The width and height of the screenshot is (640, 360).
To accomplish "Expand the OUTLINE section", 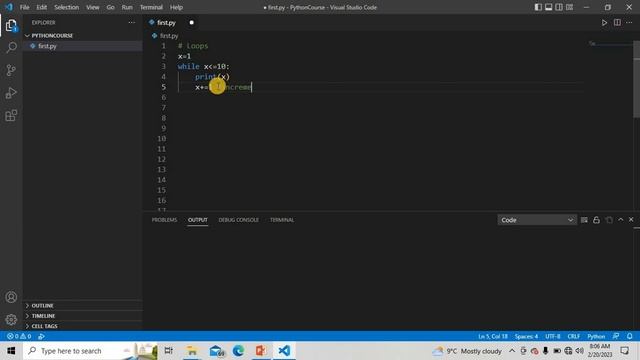I will click(x=82, y=305).
